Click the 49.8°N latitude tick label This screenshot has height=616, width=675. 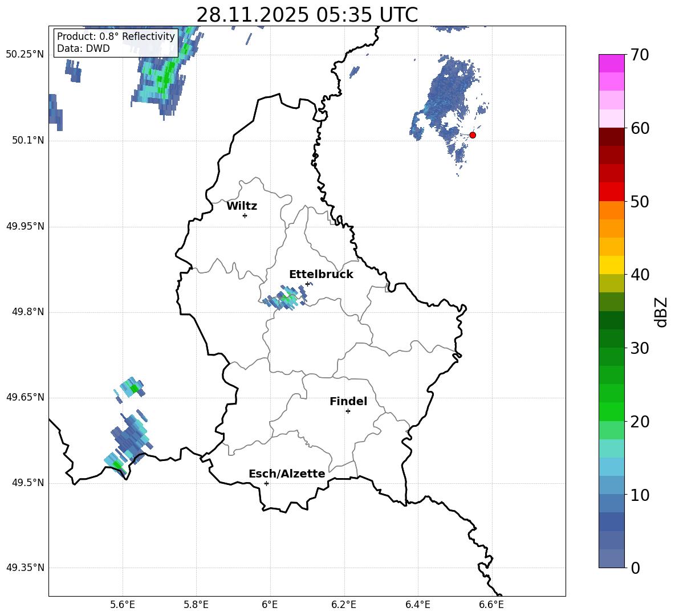tap(28, 312)
